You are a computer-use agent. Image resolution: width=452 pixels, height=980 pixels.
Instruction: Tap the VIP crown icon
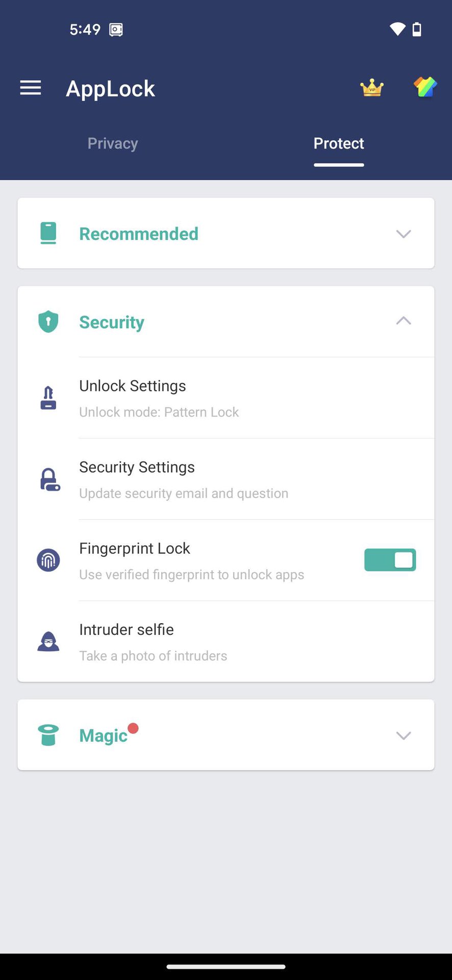[372, 88]
